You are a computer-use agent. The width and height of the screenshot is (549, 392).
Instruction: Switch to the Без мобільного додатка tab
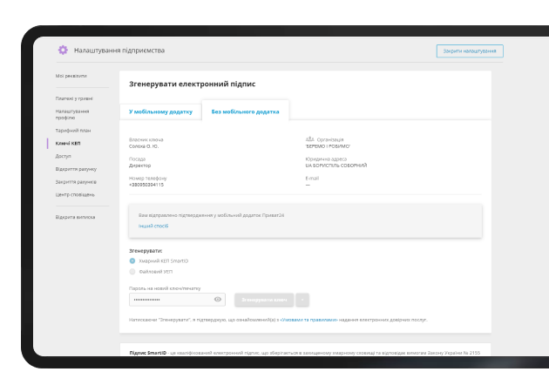[x=245, y=112]
